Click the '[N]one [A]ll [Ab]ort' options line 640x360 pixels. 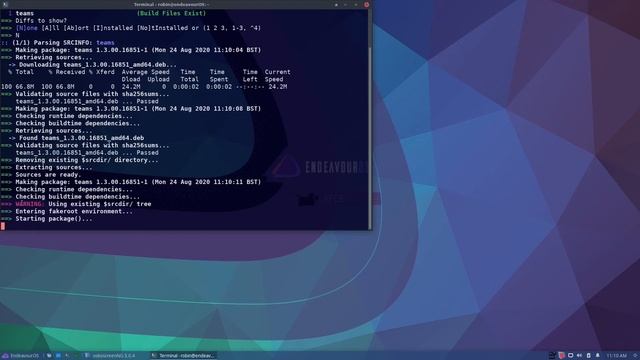coord(138,28)
